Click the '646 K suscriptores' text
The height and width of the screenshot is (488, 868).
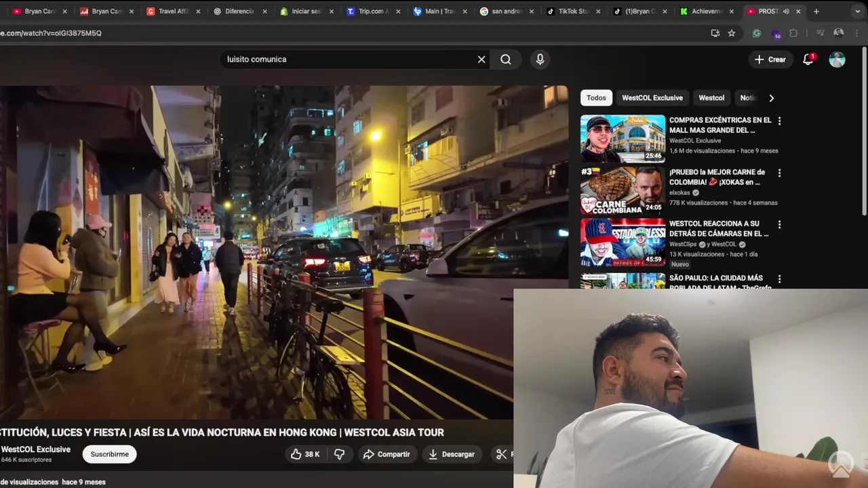click(x=26, y=460)
